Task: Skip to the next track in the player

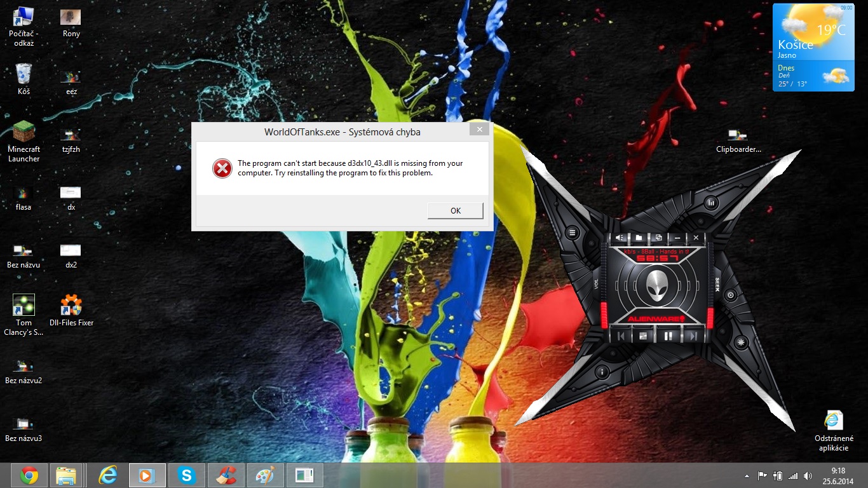Action: tap(693, 335)
